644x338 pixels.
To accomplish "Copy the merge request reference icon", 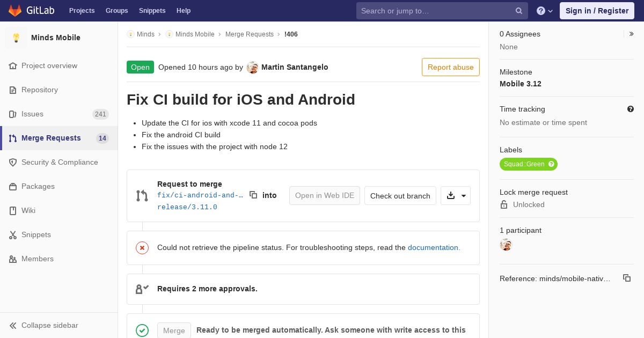I will point(626,278).
